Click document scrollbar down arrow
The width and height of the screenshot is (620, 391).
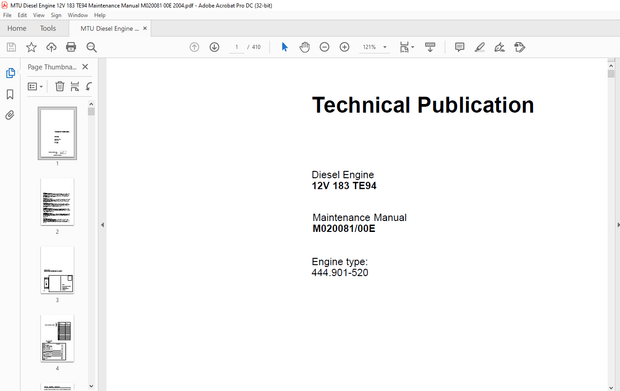coord(611,387)
